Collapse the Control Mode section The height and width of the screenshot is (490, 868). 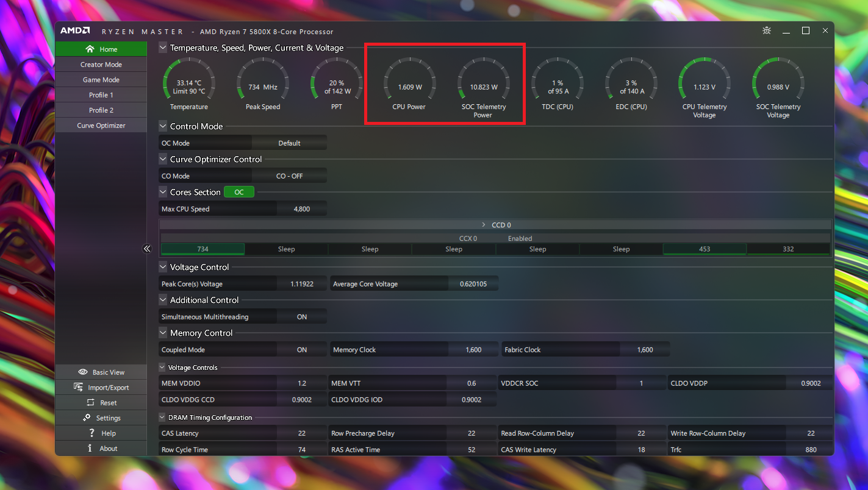coord(163,127)
